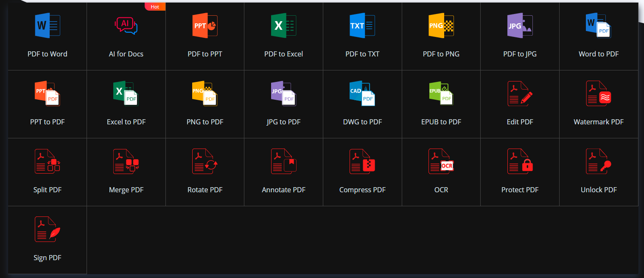This screenshot has height=278, width=644.
Task: Click the Compress PDF zipper icon
Action: 362,161
